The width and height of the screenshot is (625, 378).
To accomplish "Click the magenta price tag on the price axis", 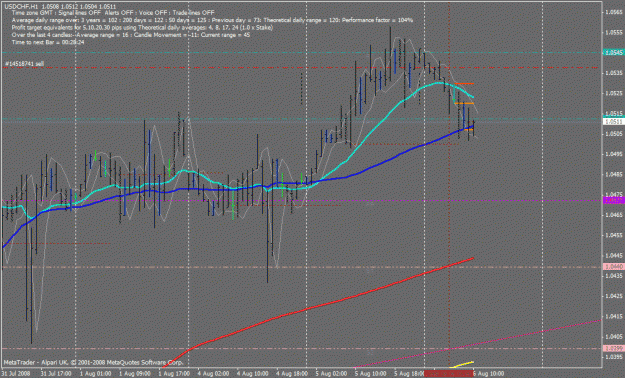I will click(613, 200).
